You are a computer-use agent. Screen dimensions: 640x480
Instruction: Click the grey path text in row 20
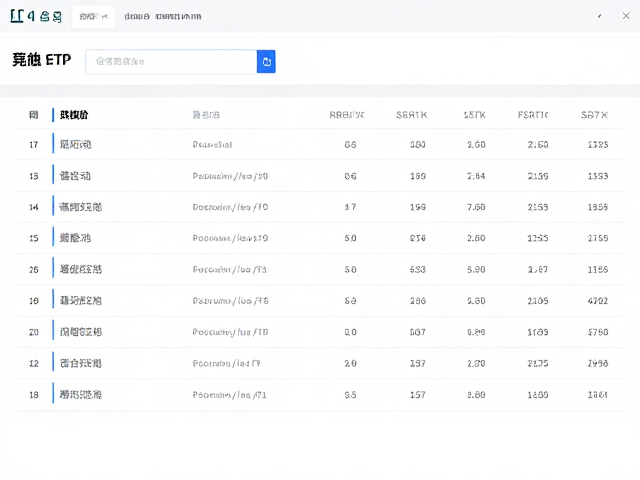[230, 332]
